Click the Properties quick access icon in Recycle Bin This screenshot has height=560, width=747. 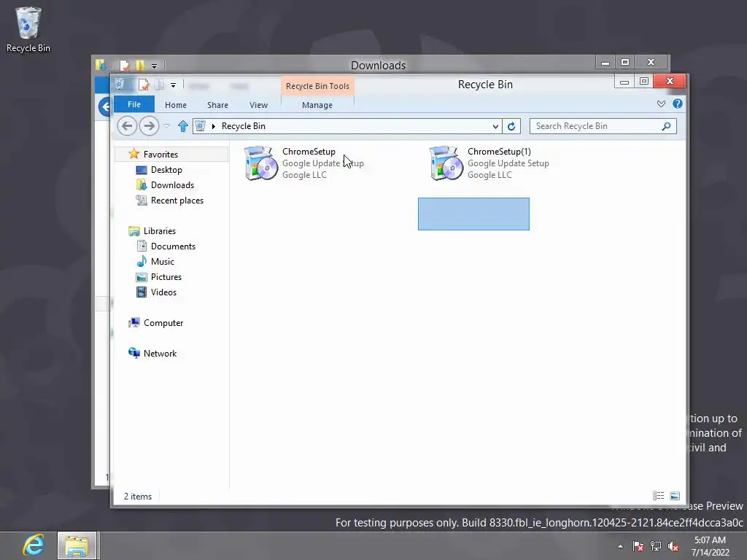coord(144,85)
